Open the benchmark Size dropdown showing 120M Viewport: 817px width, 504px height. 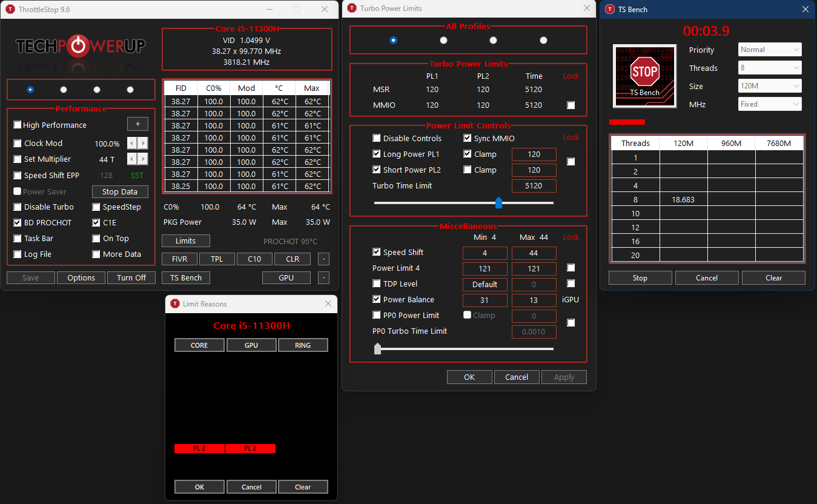(770, 85)
